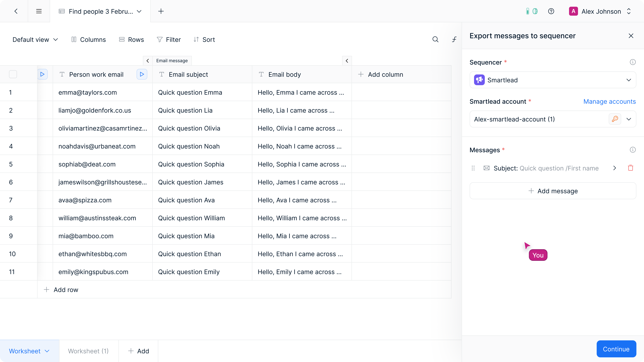Collapse the Email message group left arrow
The width and height of the screenshot is (644, 362).
(148, 61)
